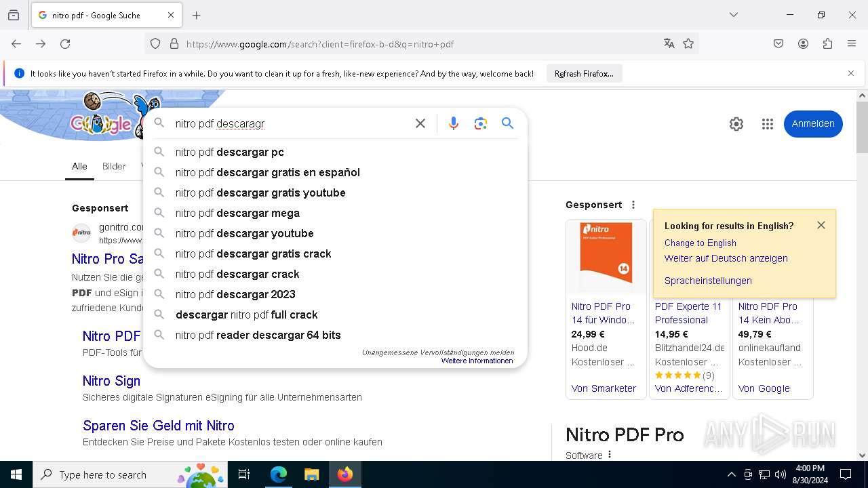Open Nitro PDF Pro 14 Kein Abo product
This screenshot has height=488, width=868.
tap(769, 313)
